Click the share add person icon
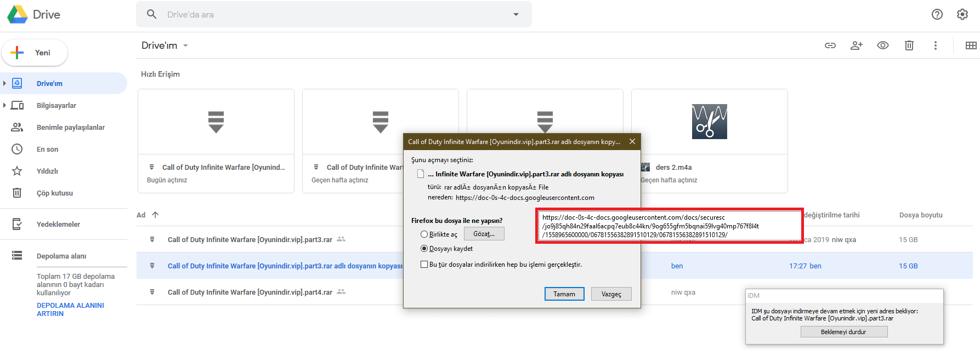Screen dimensions: 980x350 click(x=857, y=45)
